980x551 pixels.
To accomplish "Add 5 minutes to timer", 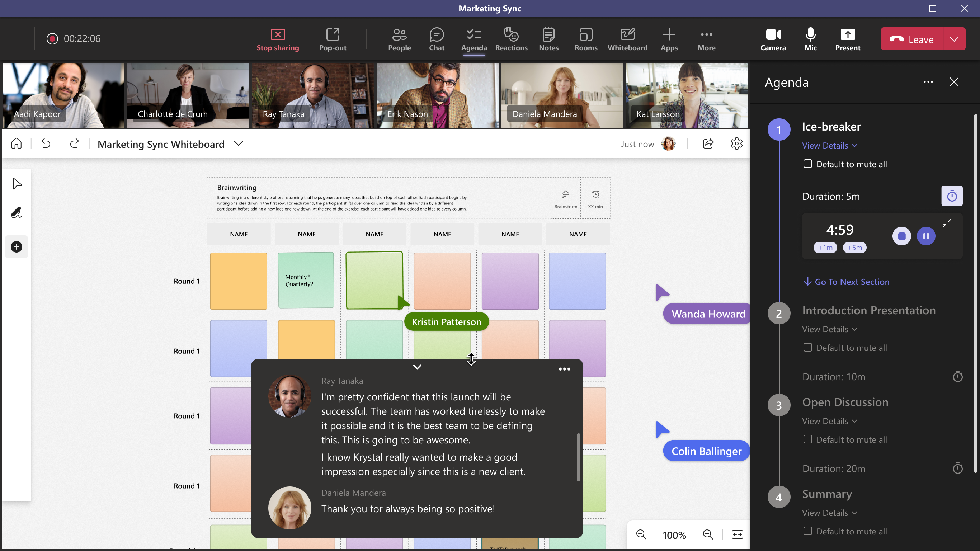I will pos(854,248).
